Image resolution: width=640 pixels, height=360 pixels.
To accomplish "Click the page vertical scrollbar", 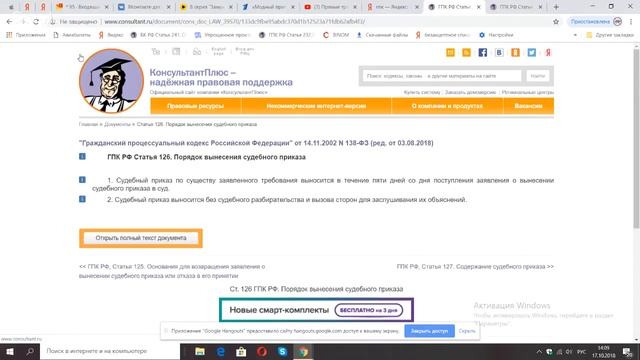I will point(636,139).
